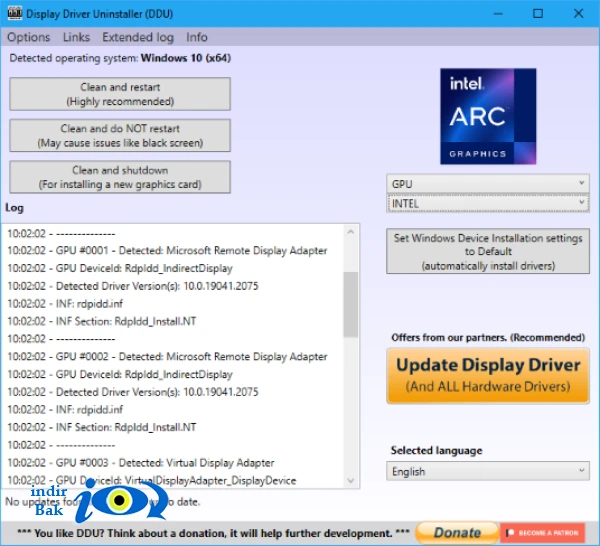Open the Options menu

(x=29, y=37)
